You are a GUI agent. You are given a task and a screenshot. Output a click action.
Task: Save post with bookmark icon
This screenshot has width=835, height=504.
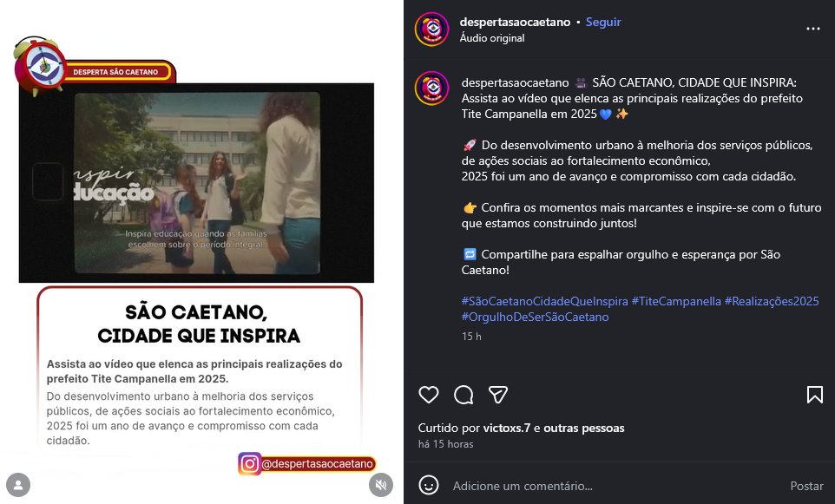click(x=815, y=395)
